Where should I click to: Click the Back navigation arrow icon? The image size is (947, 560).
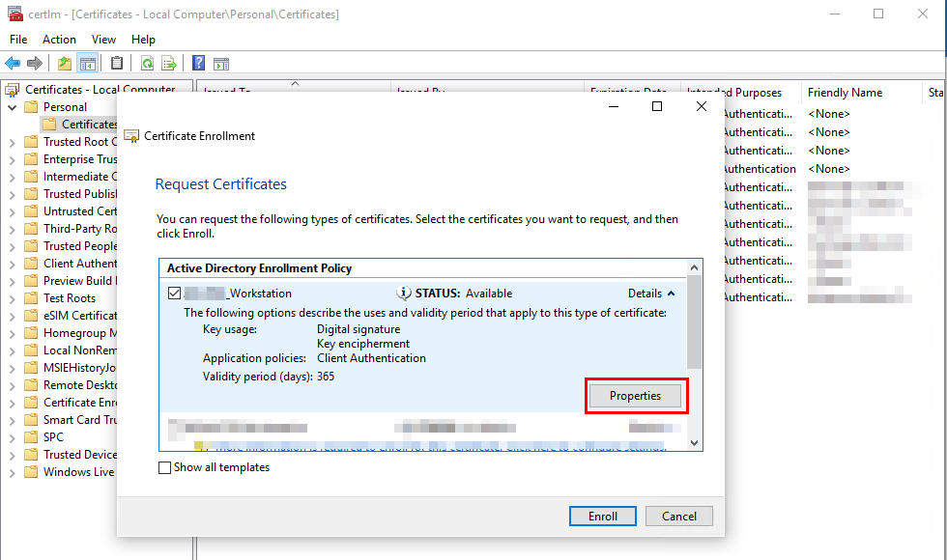12,64
